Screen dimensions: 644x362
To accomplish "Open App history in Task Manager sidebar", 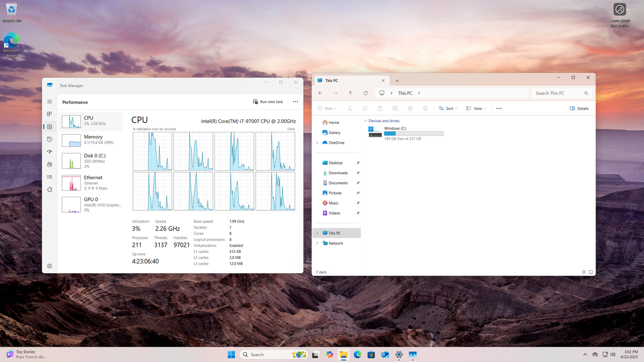I will (x=50, y=139).
